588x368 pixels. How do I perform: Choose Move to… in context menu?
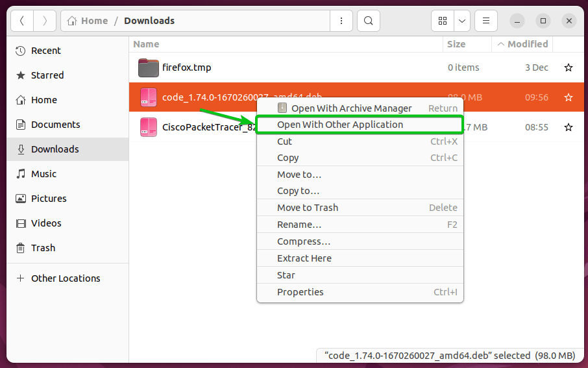(x=360, y=175)
